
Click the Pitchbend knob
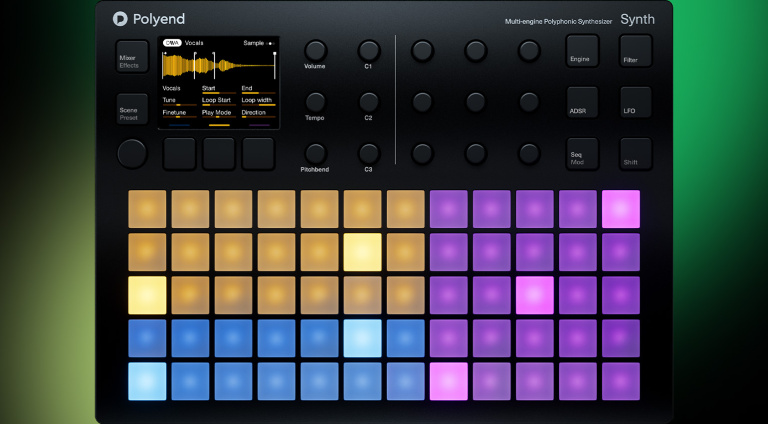315,153
